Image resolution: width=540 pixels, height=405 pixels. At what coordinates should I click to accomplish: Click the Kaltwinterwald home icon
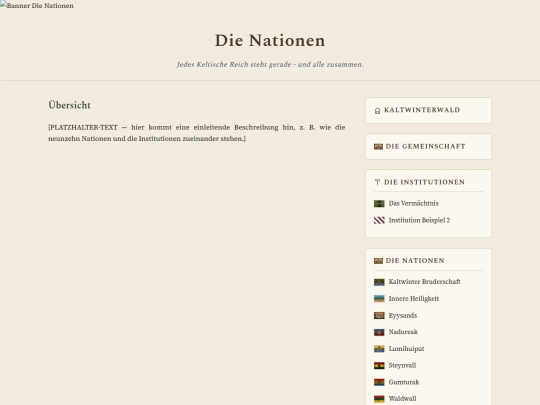[377, 111]
